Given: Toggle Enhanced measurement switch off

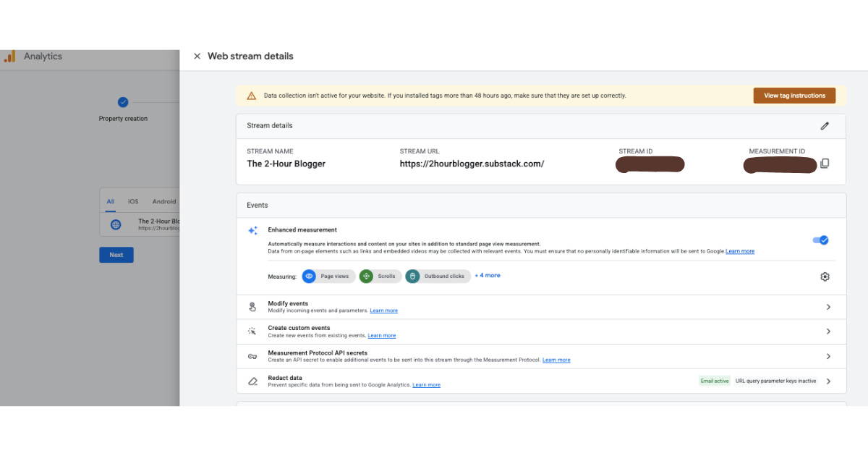Looking at the screenshot, I should coord(820,240).
